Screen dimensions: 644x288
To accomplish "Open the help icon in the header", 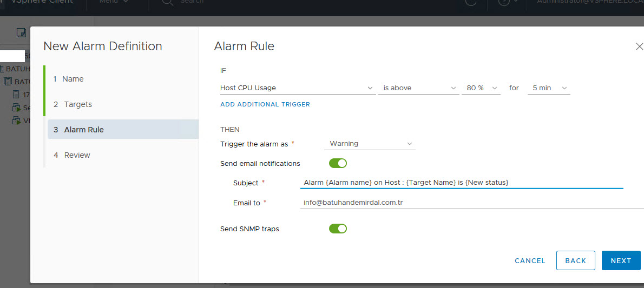I will [x=504, y=3].
